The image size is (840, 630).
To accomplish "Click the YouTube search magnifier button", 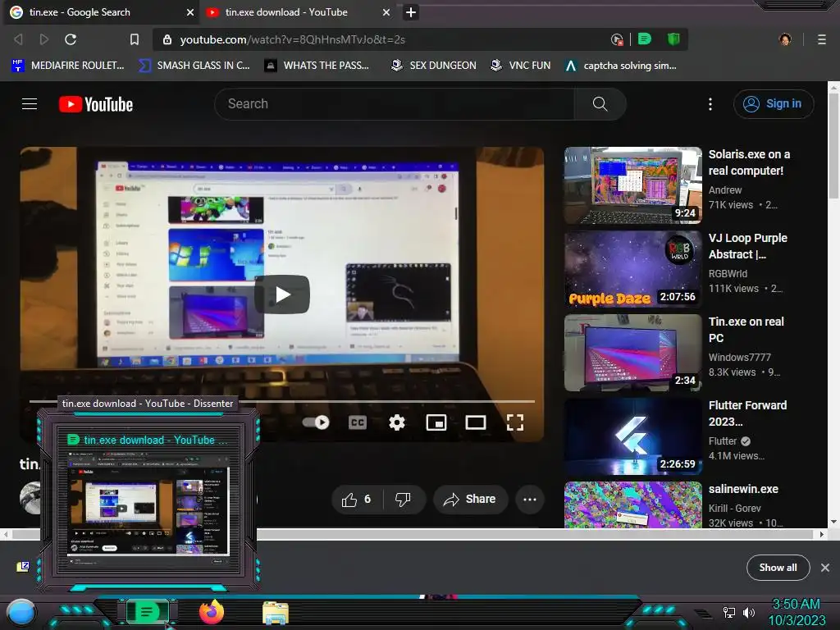I will [600, 104].
